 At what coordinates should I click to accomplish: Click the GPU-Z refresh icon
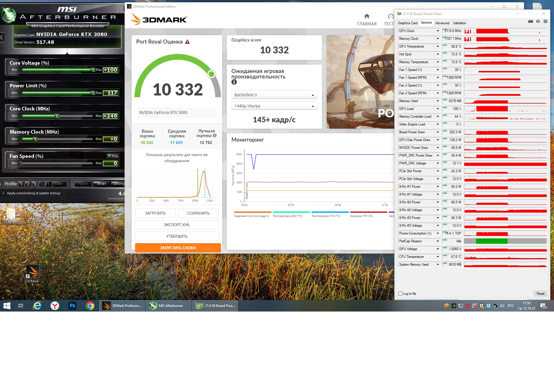click(538, 22)
